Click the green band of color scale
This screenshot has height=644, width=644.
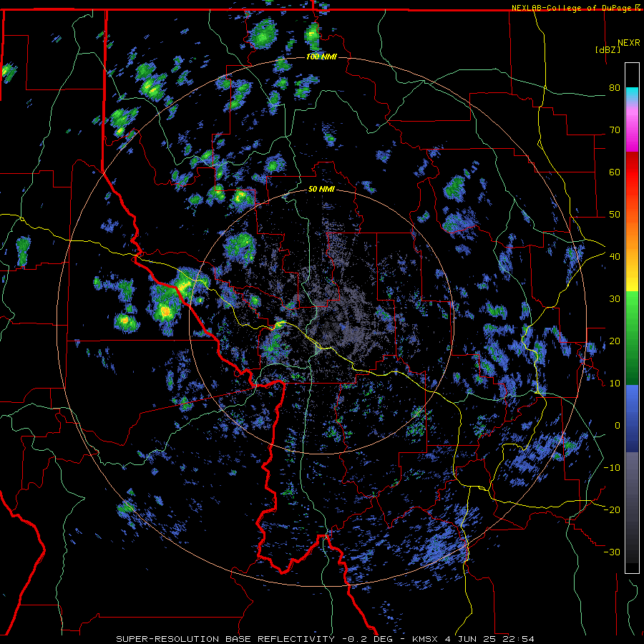point(632,338)
